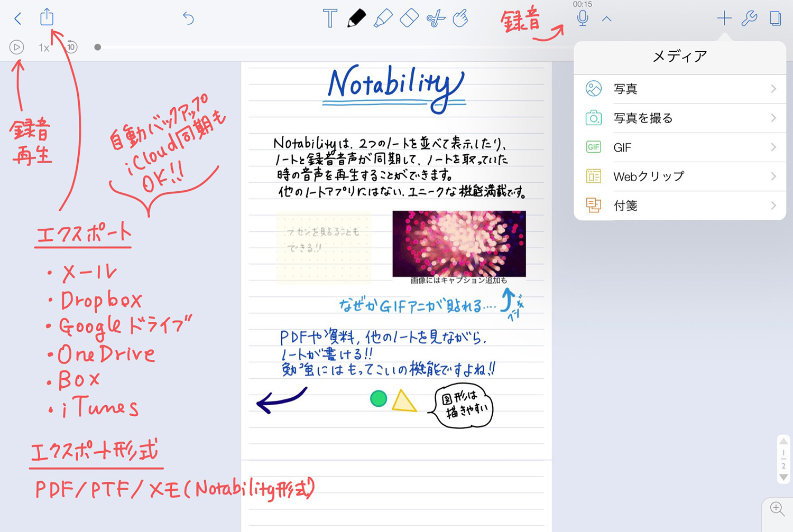Choose 付箋 sticky note option
The height and width of the screenshot is (532, 793).
pos(680,205)
